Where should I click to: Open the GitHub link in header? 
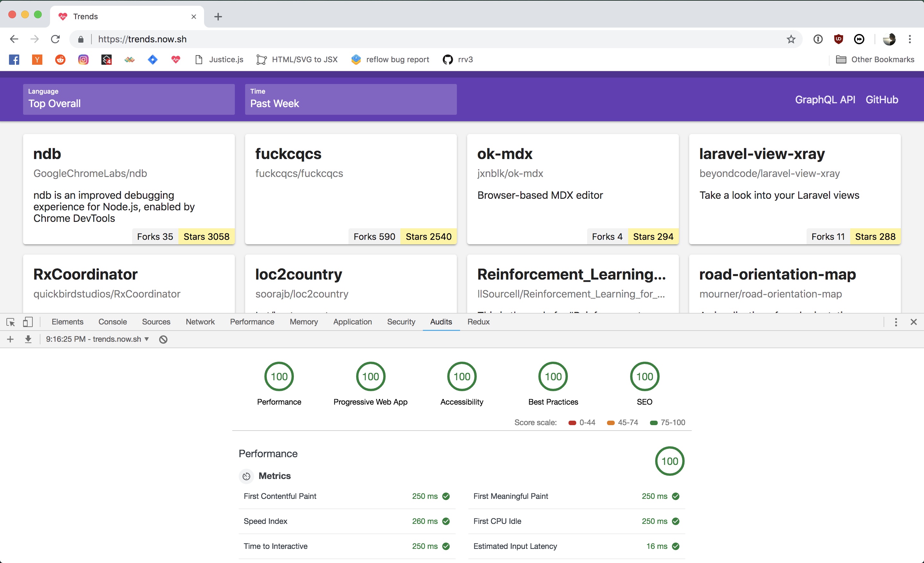tap(882, 100)
